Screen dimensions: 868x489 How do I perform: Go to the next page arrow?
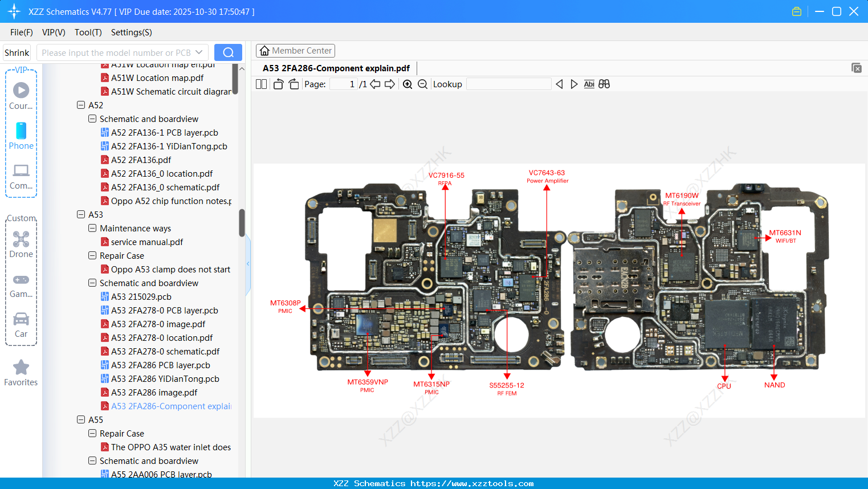pos(390,84)
